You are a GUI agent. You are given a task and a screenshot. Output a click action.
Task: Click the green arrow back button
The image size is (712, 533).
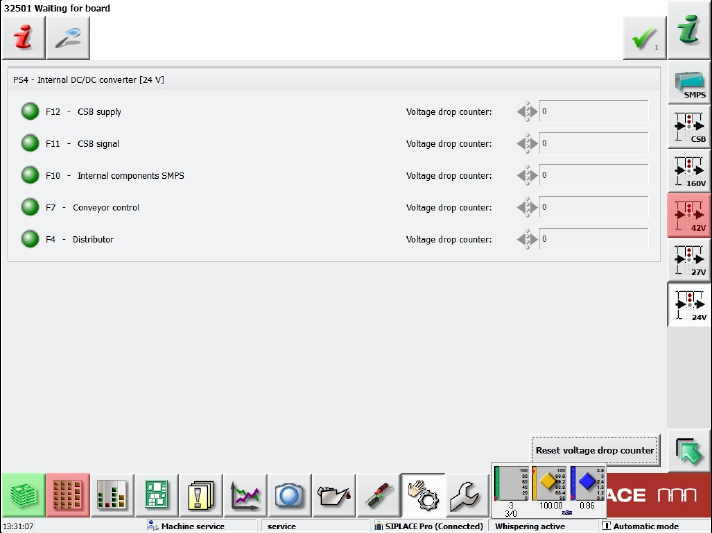(689, 451)
